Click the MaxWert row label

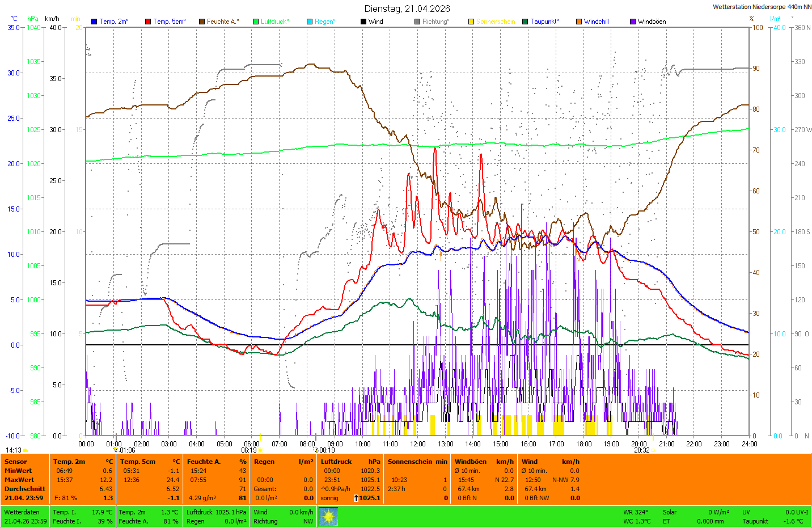point(19,480)
